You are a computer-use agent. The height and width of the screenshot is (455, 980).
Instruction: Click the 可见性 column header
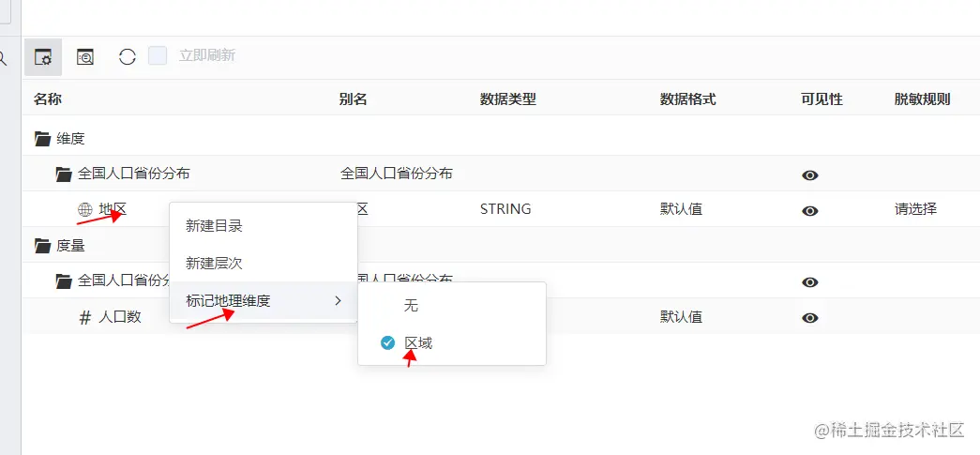pos(822,99)
